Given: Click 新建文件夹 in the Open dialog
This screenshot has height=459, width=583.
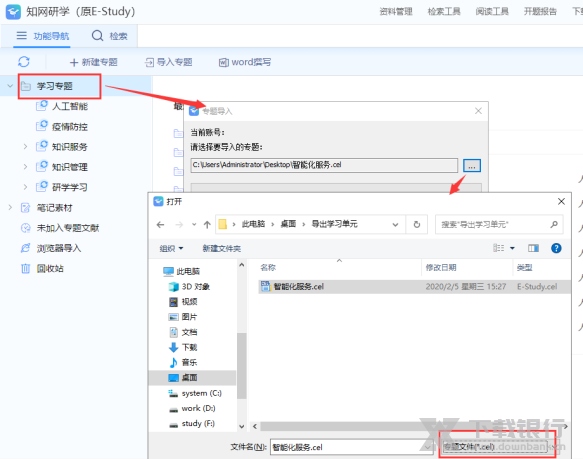Looking at the screenshot, I should click(222, 248).
